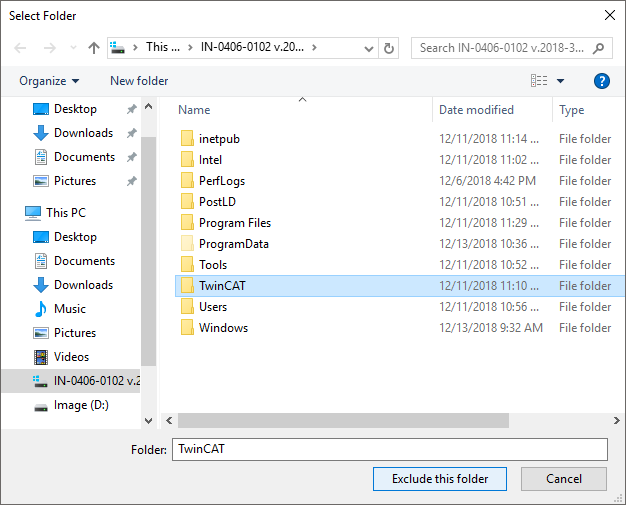
Task: Select Documents under This PC
Action: [x=74, y=261]
